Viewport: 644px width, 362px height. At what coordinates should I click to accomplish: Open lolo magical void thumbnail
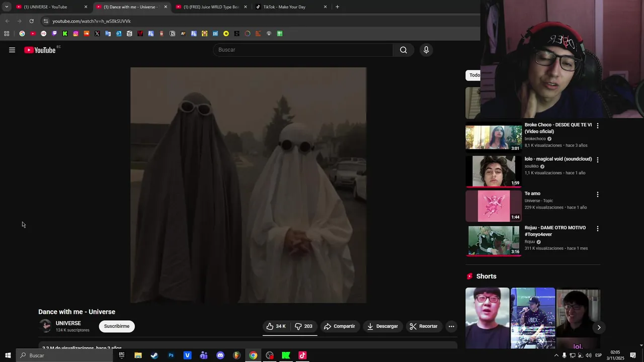[x=494, y=171]
